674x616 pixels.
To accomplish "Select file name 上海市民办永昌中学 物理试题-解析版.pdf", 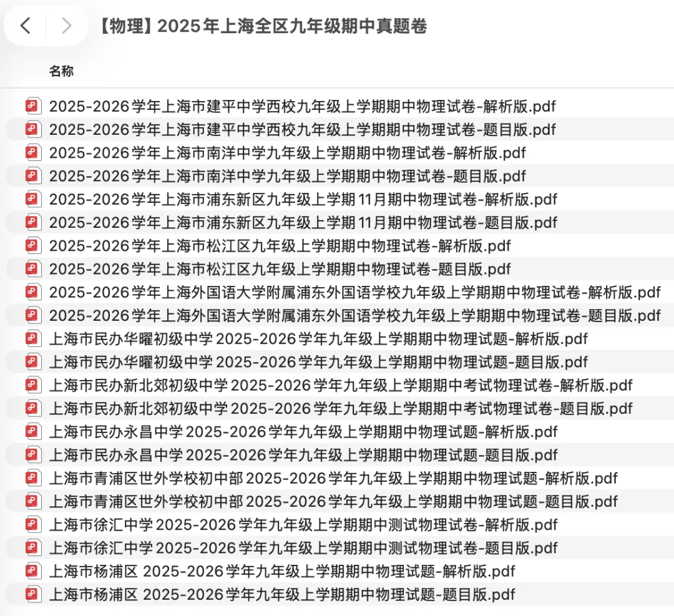I will tap(303, 432).
